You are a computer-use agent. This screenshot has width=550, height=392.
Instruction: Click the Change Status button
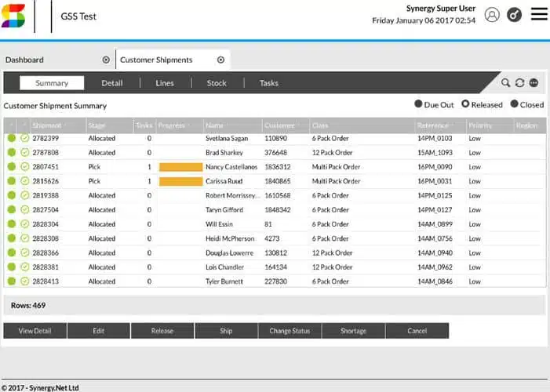[290, 331]
